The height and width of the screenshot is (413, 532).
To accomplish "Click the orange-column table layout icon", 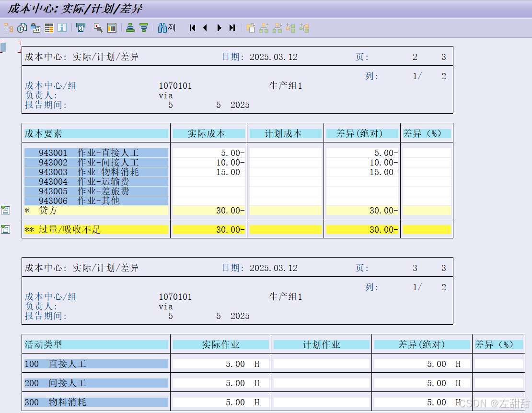I will pyautogui.click(x=112, y=28).
